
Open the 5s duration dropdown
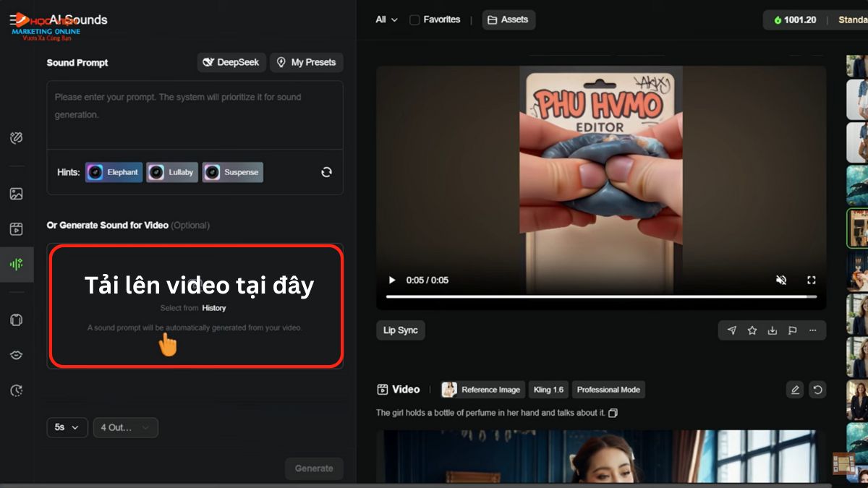(x=67, y=427)
